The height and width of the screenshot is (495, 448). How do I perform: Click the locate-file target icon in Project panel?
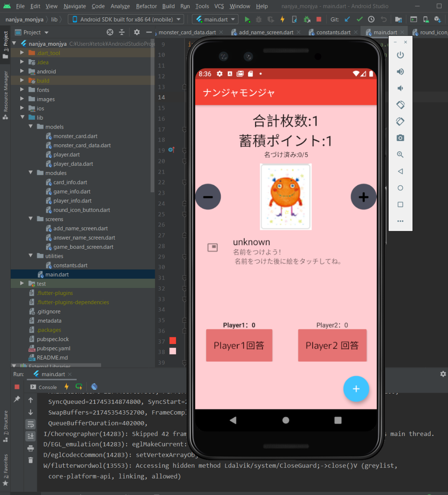tap(110, 32)
